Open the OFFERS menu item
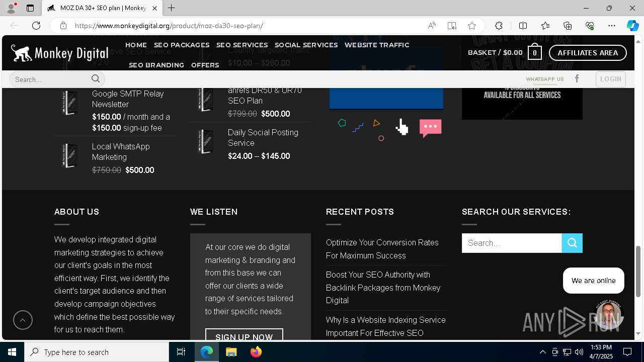 (x=205, y=65)
